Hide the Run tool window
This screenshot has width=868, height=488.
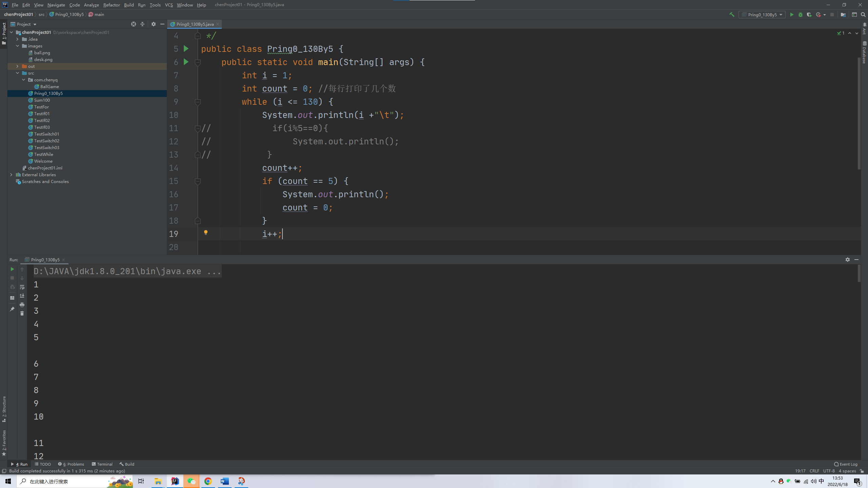(x=856, y=260)
